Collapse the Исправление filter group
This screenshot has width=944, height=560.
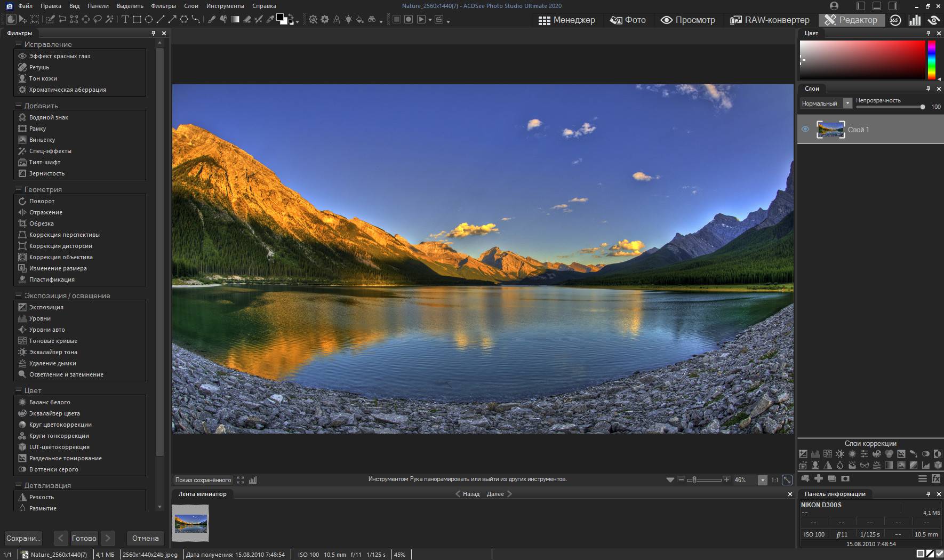tap(19, 44)
